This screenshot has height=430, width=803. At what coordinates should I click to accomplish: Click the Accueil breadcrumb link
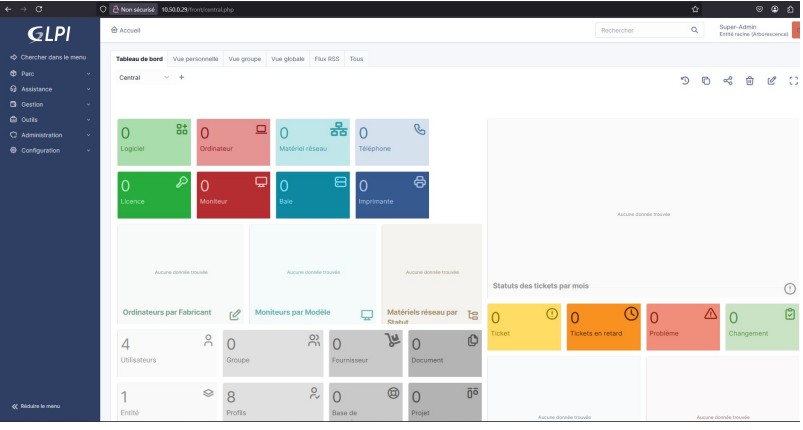point(127,31)
